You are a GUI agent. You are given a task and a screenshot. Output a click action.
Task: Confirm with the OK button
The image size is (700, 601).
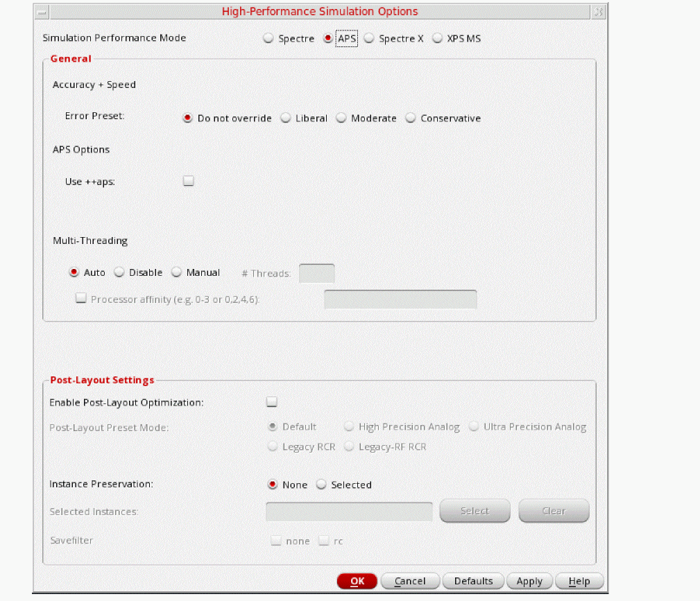pyautogui.click(x=357, y=581)
